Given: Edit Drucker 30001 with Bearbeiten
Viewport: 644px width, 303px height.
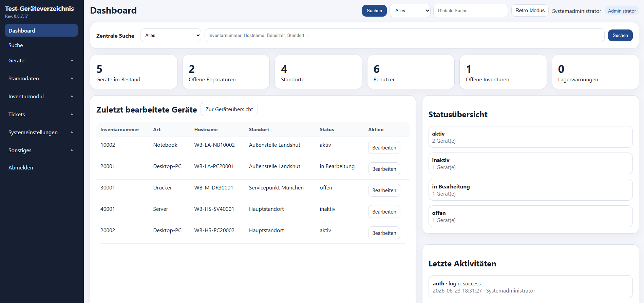Looking at the screenshot, I should tap(384, 190).
